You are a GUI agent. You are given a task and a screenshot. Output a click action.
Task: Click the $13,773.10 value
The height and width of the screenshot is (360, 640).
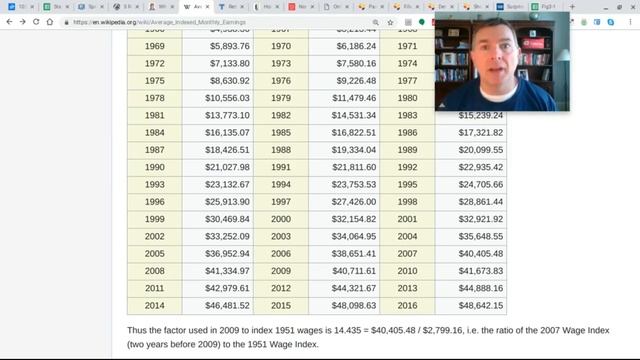[227, 116]
